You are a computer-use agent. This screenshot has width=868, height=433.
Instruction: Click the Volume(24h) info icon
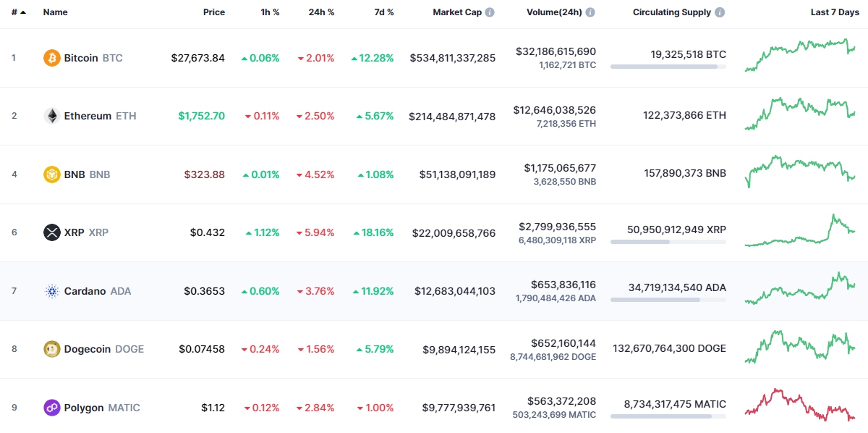(590, 12)
